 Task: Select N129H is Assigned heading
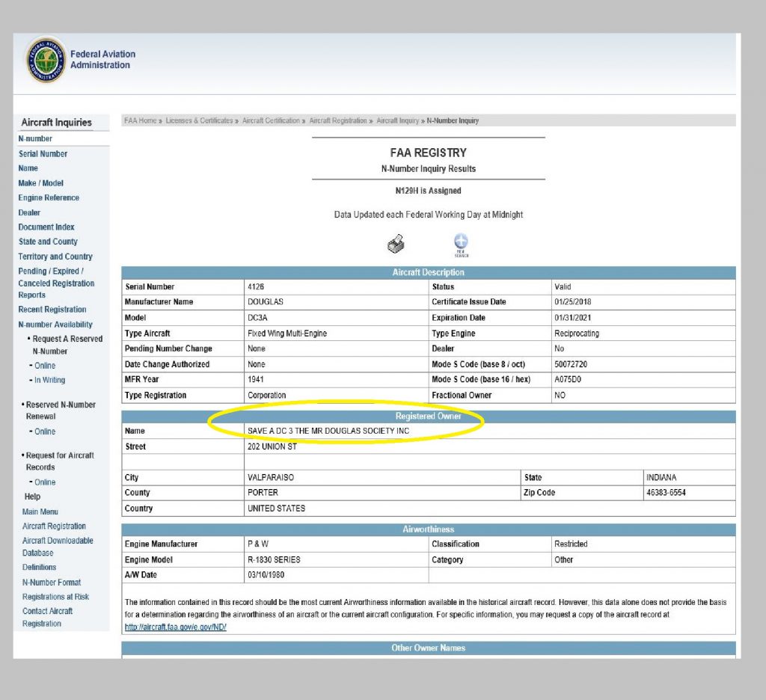[428, 191]
